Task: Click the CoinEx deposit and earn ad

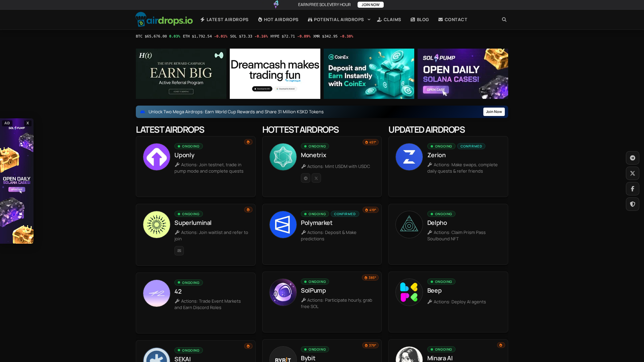Action: (369, 74)
